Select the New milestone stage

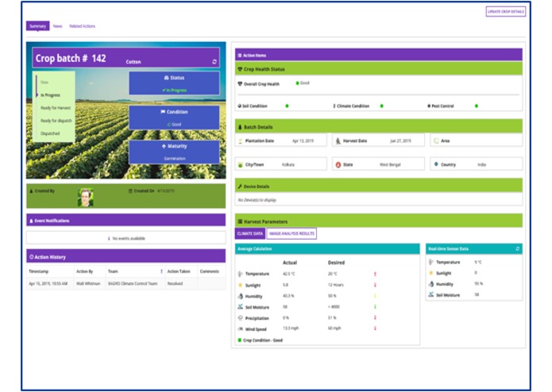(x=44, y=83)
